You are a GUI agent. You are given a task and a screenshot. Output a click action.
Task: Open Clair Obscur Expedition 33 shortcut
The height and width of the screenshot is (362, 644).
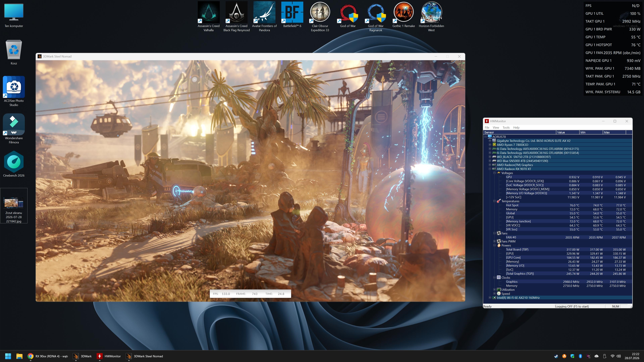320,16
